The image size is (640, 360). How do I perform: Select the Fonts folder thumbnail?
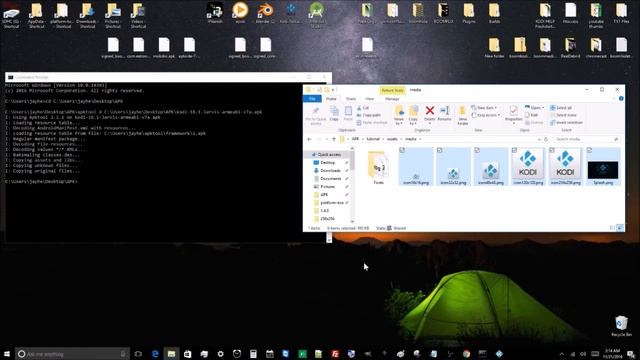coord(378,165)
